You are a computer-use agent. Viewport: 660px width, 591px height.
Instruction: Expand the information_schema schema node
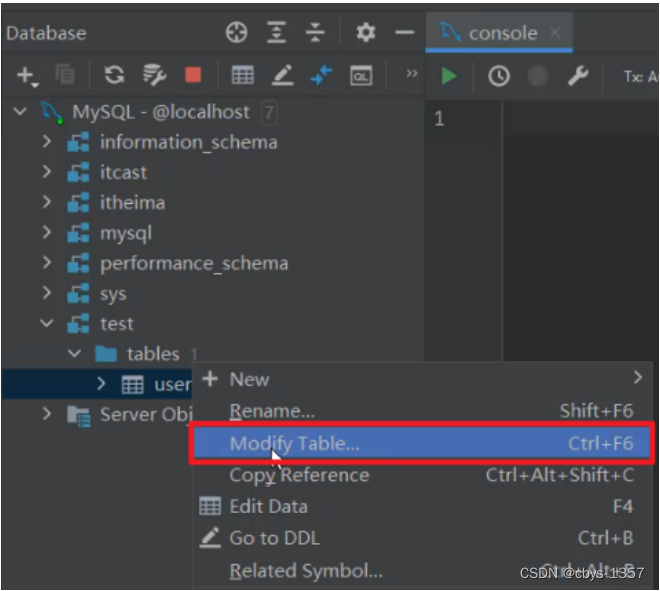(x=47, y=142)
